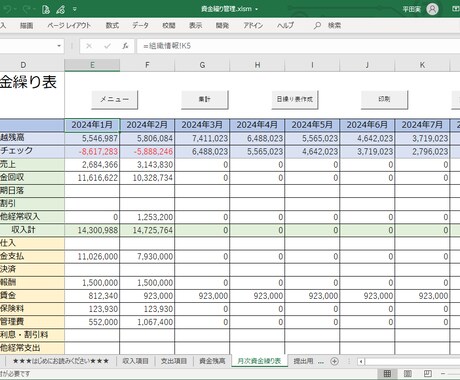Click the メニュー button
This screenshot has height=380, width=460.
[x=114, y=99]
